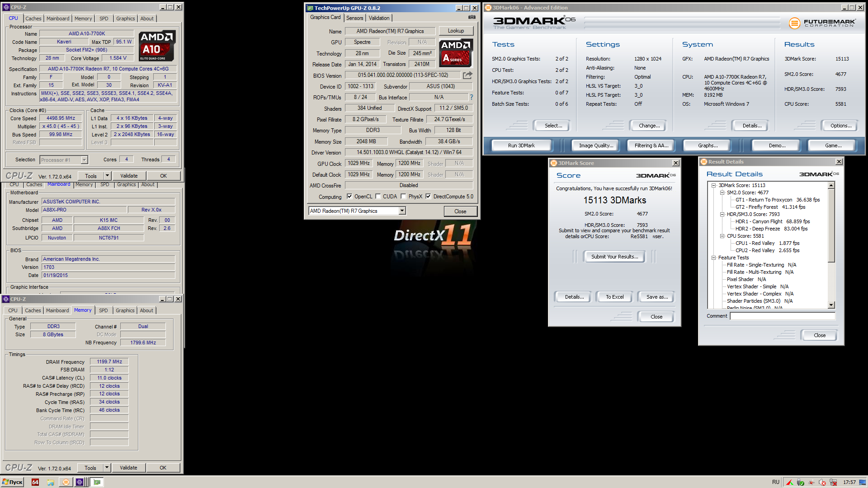Screen dimensions: 868x488
Task: Click the Save as button in Score dialog
Action: (656, 297)
